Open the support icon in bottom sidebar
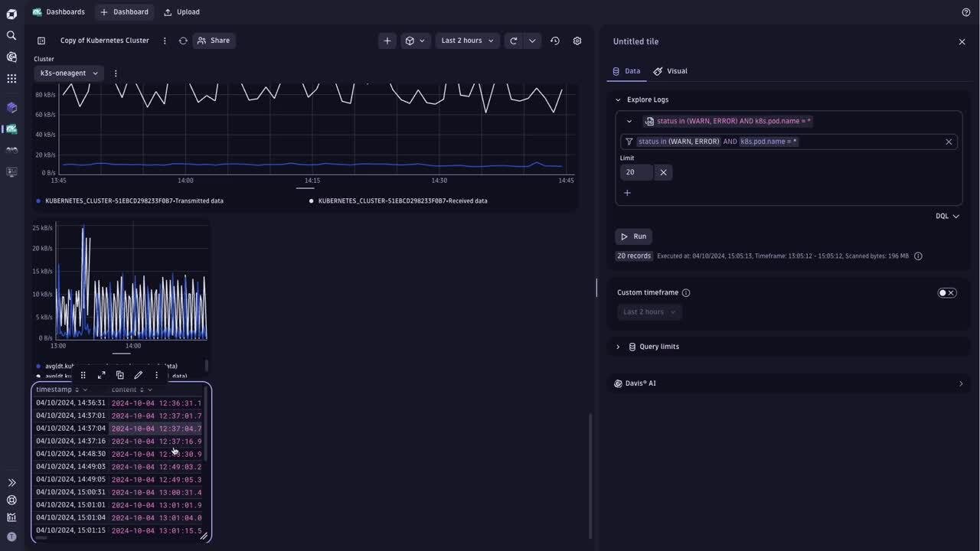The width and height of the screenshot is (980, 551). click(x=11, y=500)
